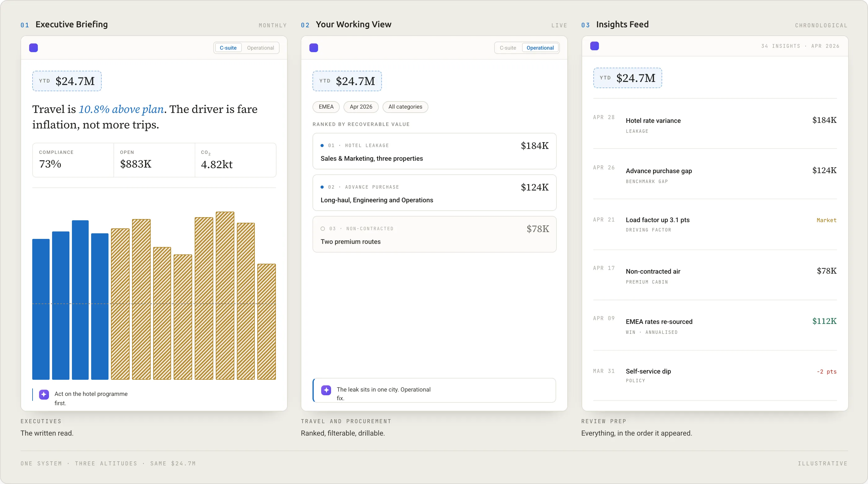Open the Hotel rate variance insight
Viewport: 868px width, 484px height.
tap(715, 124)
